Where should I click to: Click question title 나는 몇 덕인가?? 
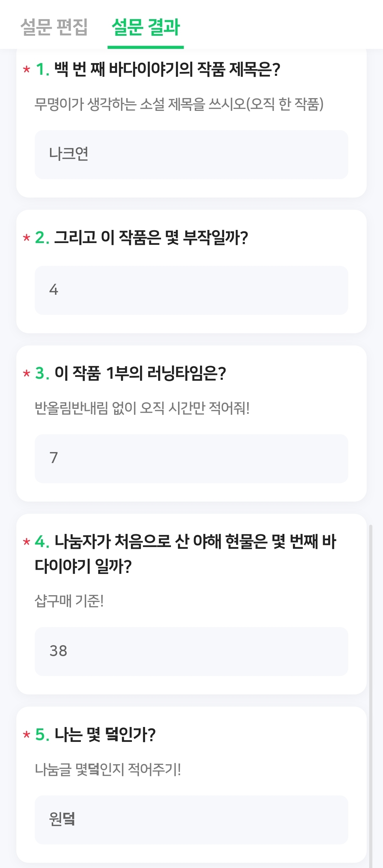(105, 734)
